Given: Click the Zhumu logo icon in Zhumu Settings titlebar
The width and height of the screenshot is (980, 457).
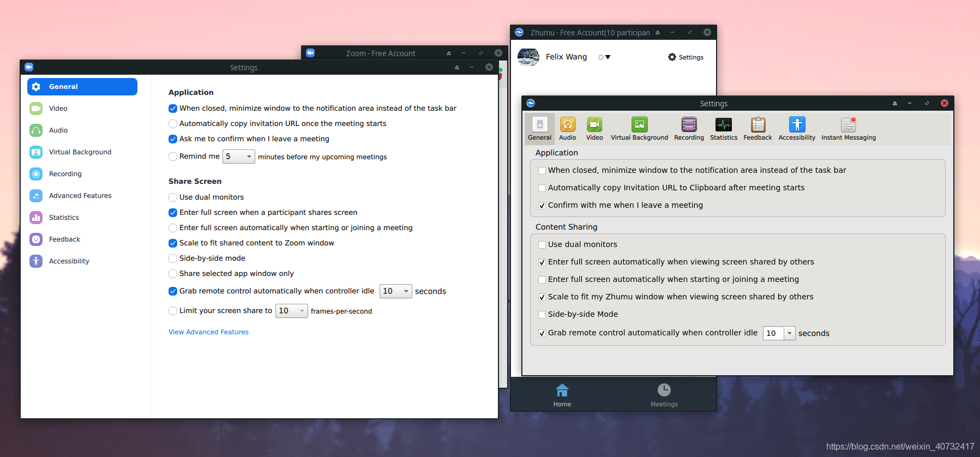Looking at the screenshot, I should tap(531, 103).
